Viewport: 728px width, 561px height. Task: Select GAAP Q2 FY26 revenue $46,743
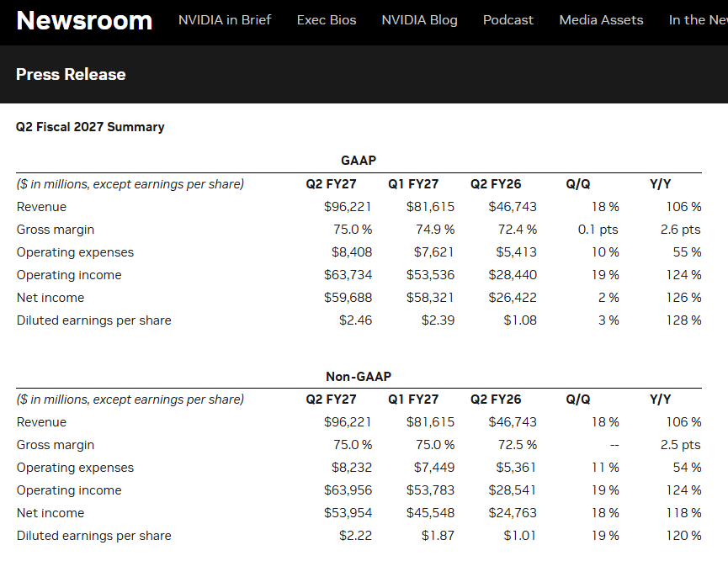(513, 207)
